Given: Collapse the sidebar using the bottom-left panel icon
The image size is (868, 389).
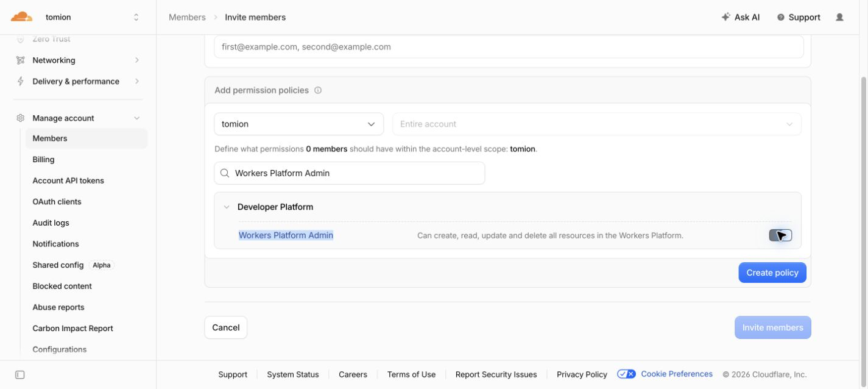Looking at the screenshot, I should click(x=19, y=374).
